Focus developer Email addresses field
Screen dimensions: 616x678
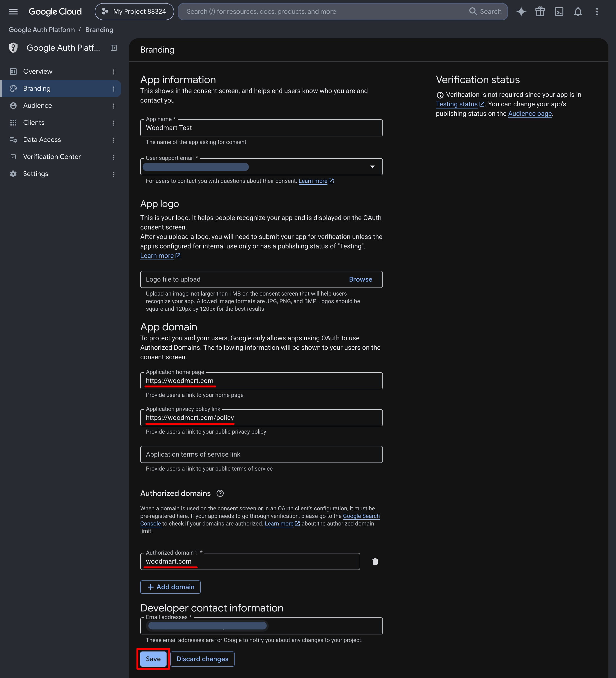pyautogui.click(x=261, y=626)
